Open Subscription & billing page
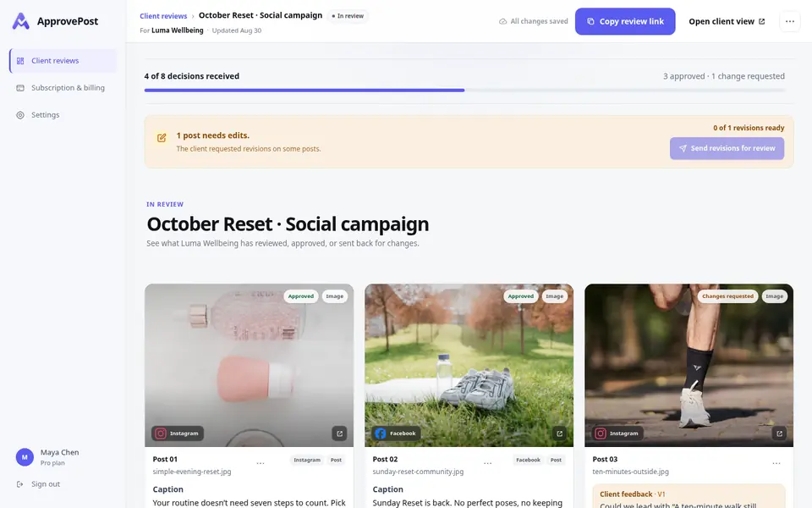Screen dimensions: 812x508 [63, 87]
